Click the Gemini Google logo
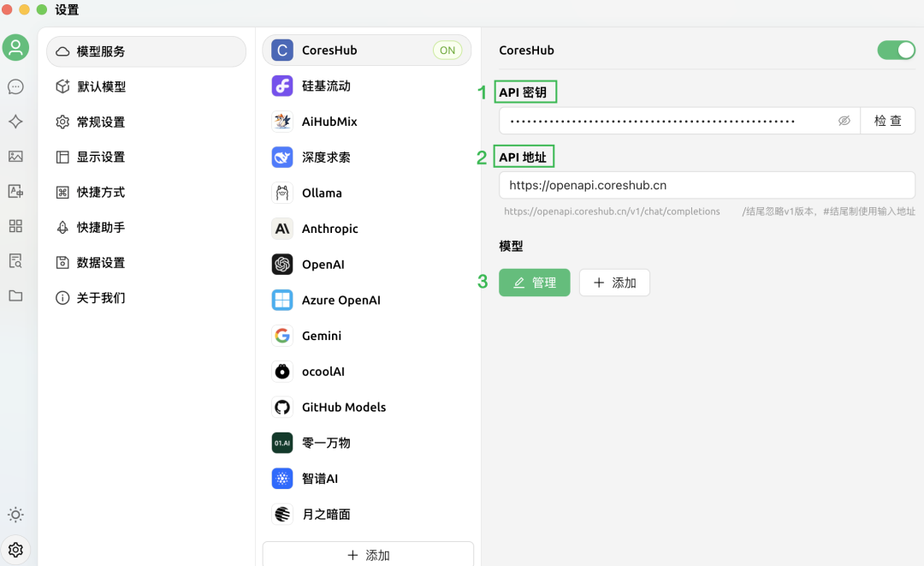 pyautogui.click(x=282, y=336)
